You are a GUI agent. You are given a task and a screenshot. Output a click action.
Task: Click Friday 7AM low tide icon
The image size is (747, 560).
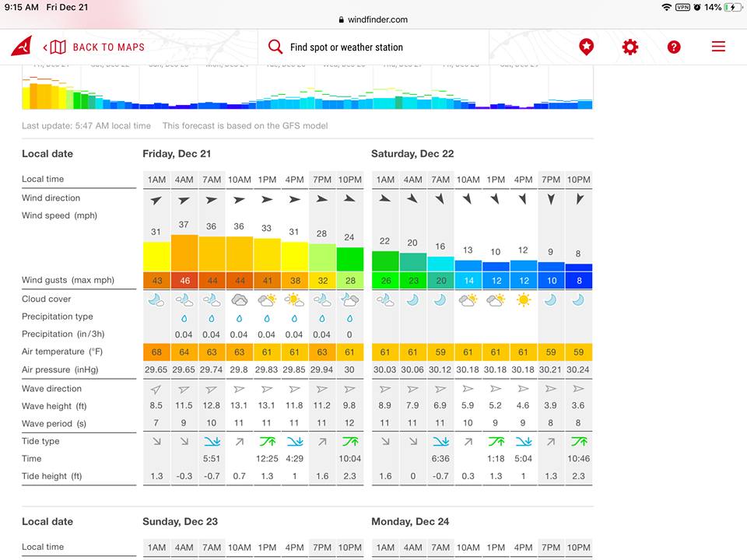pos(212,442)
